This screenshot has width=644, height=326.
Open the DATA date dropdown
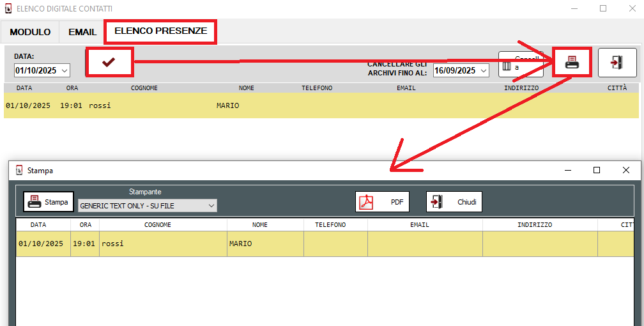click(65, 70)
